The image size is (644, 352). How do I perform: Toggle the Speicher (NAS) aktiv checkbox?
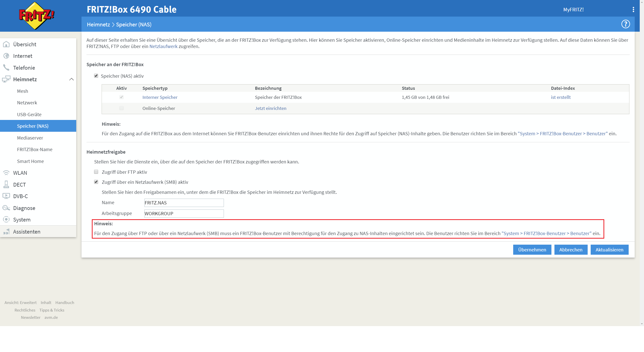(x=96, y=76)
